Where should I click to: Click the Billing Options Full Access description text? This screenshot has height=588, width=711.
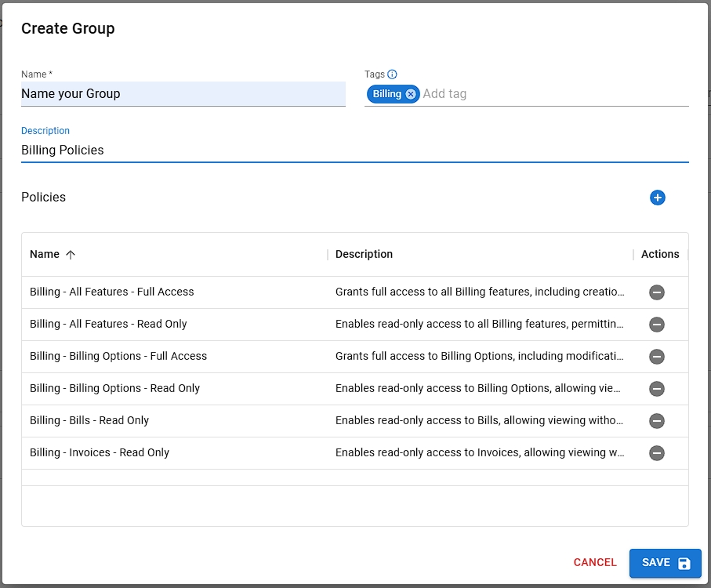[479, 356]
